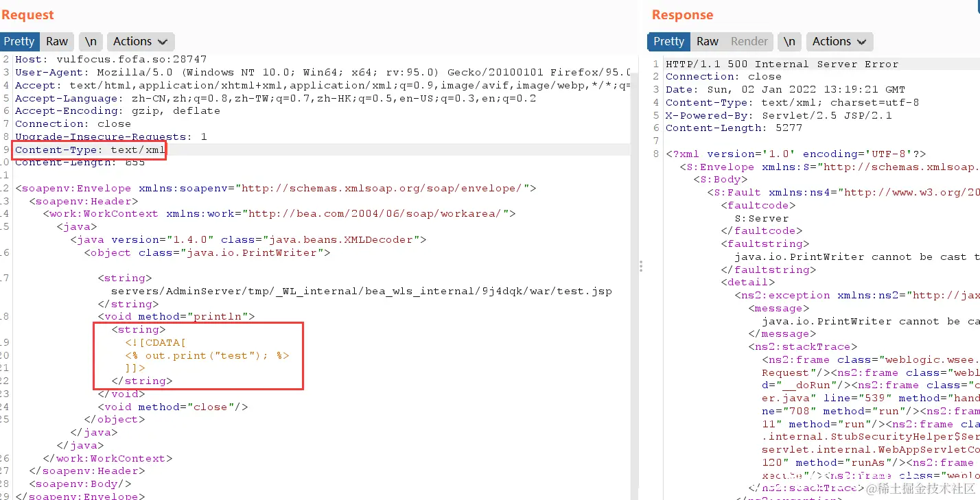Screen dimensions: 980x500
Task: Click the response Date header line
Action: click(x=785, y=89)
